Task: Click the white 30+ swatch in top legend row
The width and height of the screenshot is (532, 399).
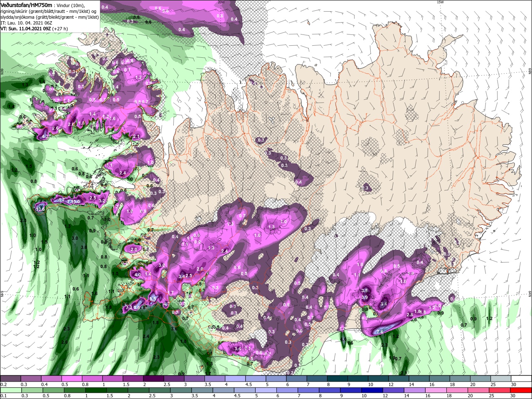Action: pyautogui.click(x=521, y=379)
